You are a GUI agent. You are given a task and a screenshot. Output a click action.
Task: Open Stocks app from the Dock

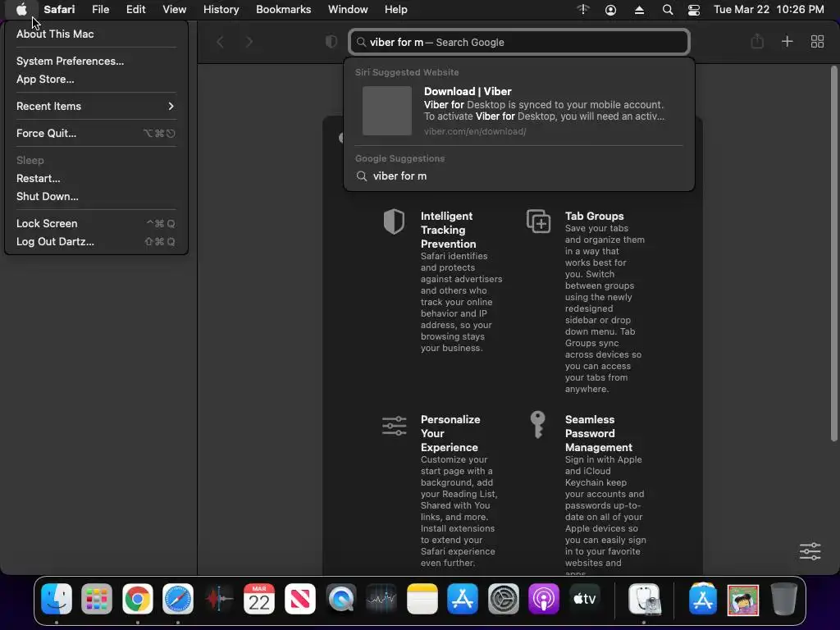click(x=381, y=598)
